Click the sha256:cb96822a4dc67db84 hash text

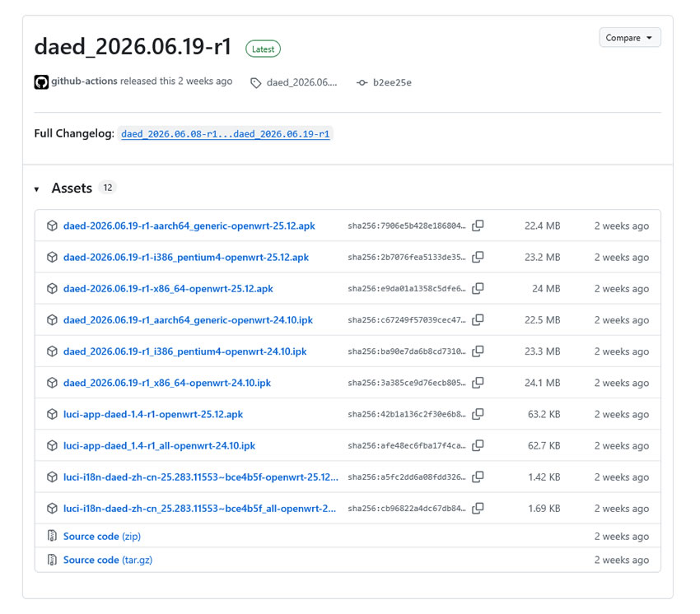click(x=406, y=509)
